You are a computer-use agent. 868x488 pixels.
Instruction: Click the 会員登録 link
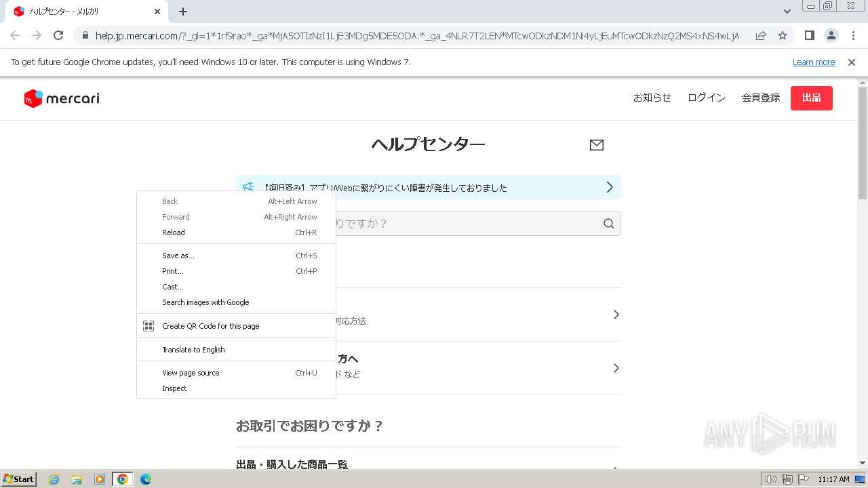point(761,98)
